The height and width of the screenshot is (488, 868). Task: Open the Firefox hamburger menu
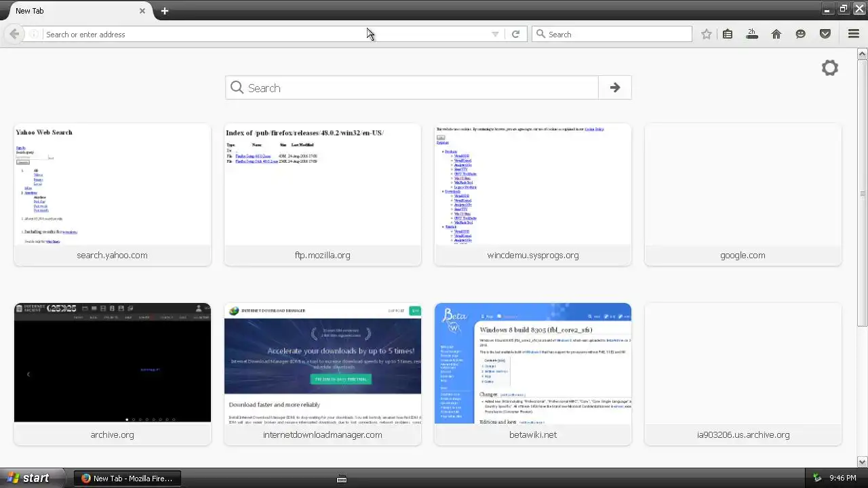[854, 34]
